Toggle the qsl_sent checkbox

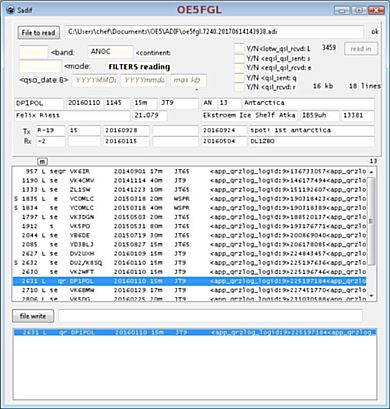point(239,78)
